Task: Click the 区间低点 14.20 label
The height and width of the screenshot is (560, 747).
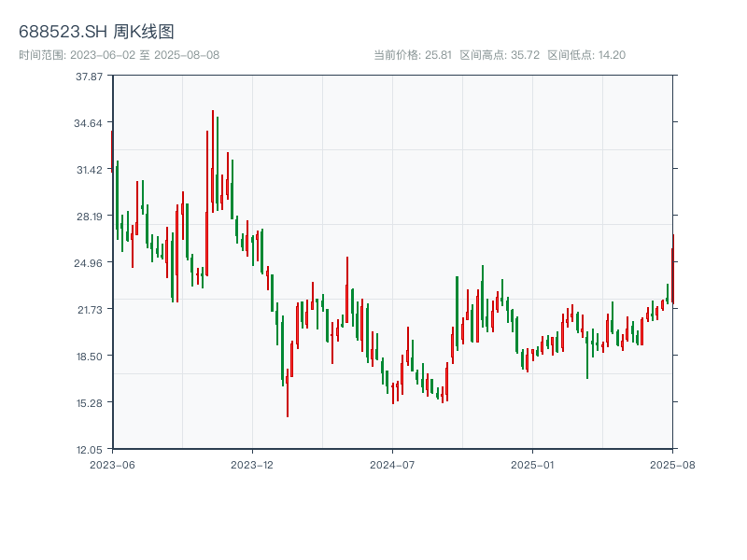Action: tap(586, 55)
